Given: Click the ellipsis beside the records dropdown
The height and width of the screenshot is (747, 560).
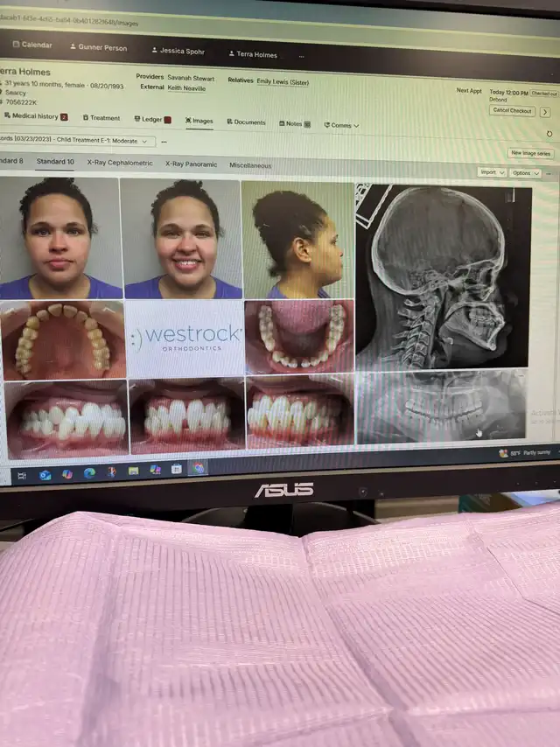Looking at the screenshot, I should (x=164, y=142).
